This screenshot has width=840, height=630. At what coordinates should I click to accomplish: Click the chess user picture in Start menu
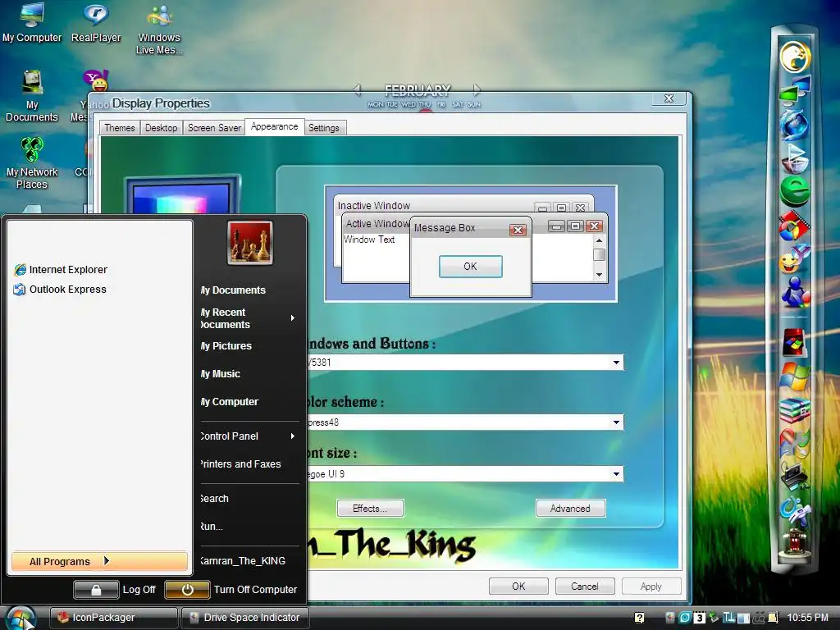point(250,243)
